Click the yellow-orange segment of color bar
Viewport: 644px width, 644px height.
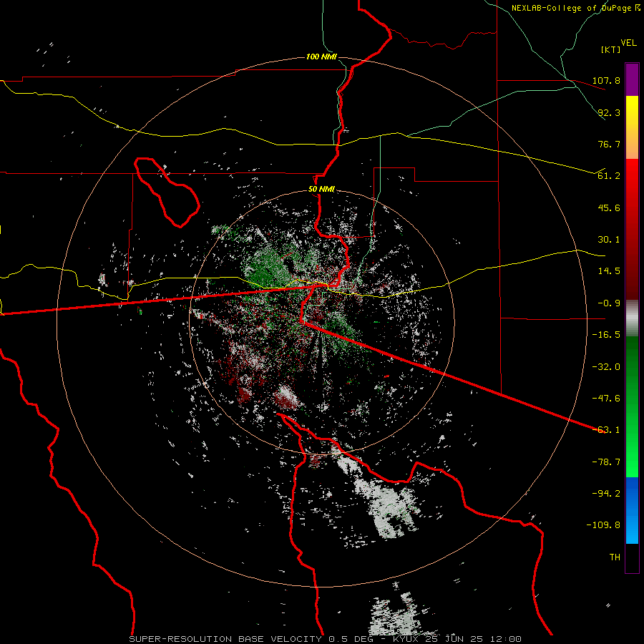coord(632,127)
